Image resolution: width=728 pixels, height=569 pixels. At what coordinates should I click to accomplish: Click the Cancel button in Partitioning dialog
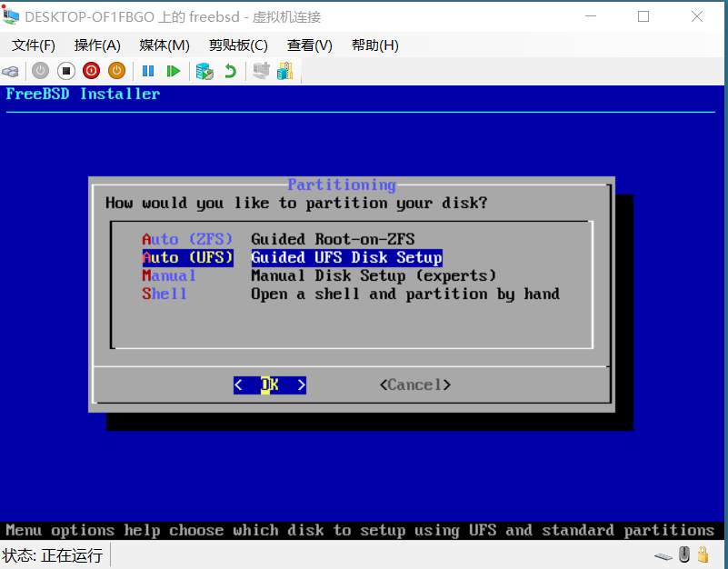coord(415,384)
